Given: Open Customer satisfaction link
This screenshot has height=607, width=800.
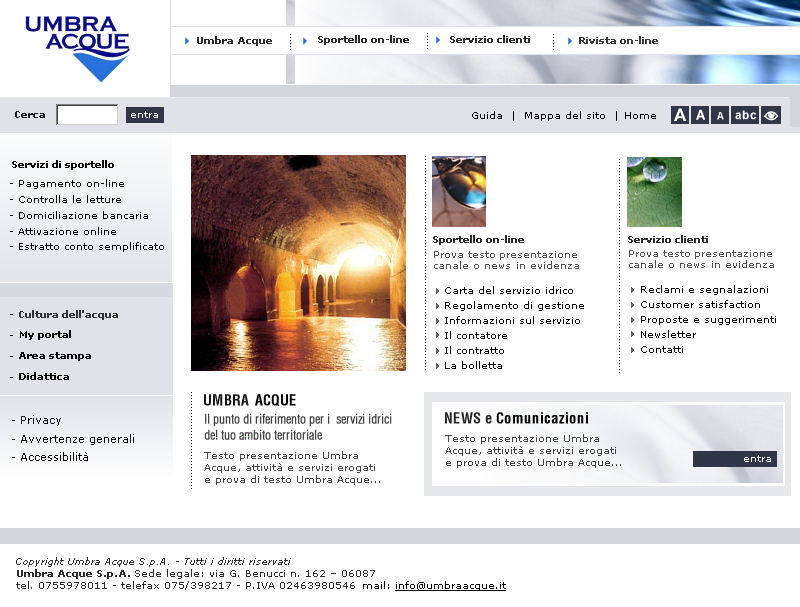Looking at the screenshot, I should point(700,305).
